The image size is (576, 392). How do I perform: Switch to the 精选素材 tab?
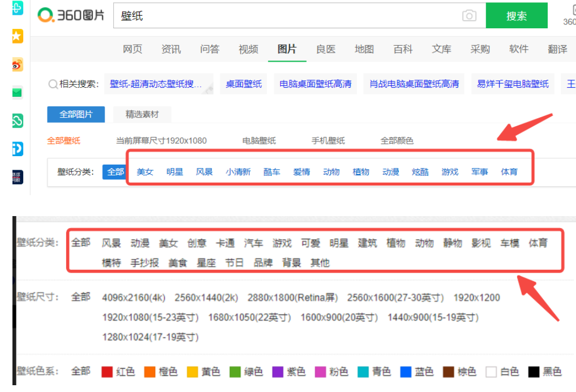tap(142, 114)
